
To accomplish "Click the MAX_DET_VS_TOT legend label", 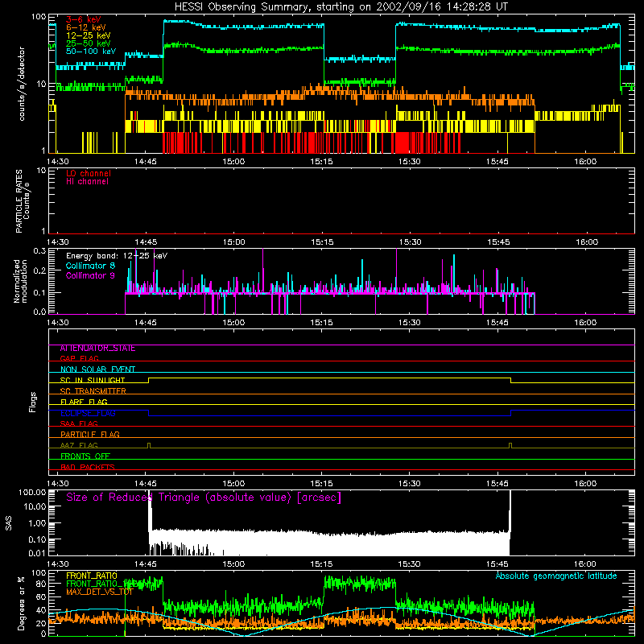I will coord(100,592).
